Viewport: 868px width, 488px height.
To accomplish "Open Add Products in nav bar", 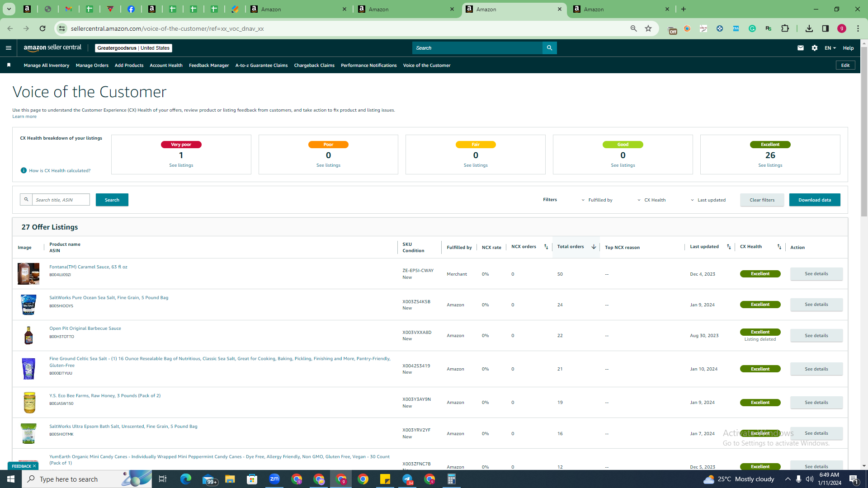I will point(129,65).
